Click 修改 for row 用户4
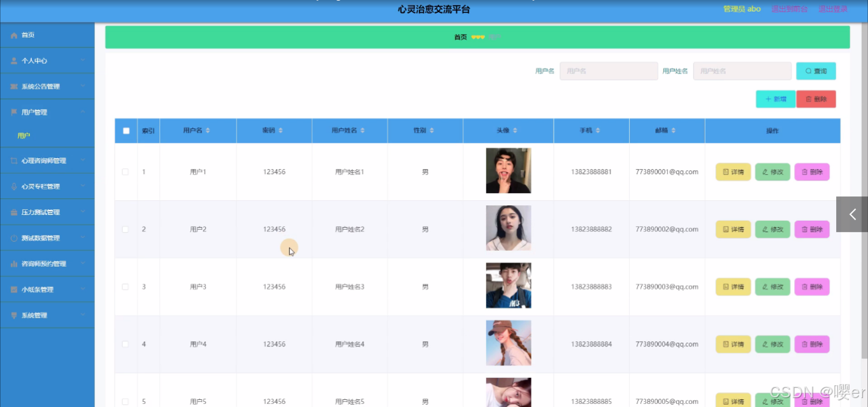Viewport: 868px width, 407px height. coord(772,344)
